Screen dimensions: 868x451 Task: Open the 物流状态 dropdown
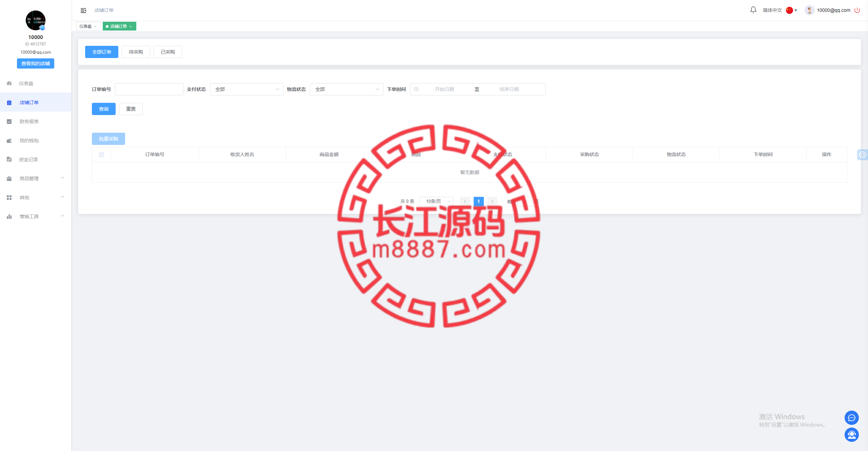(x=347, y=89)
